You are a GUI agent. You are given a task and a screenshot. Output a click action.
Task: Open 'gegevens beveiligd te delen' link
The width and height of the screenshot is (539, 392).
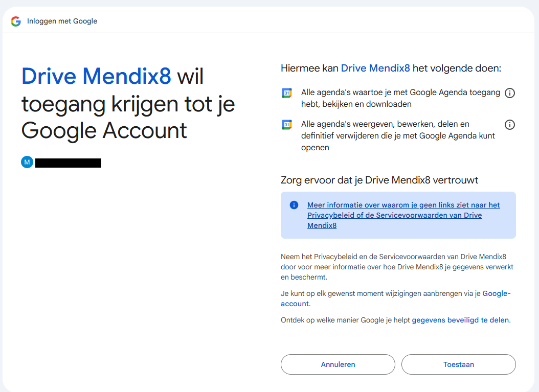pos(460,320)
